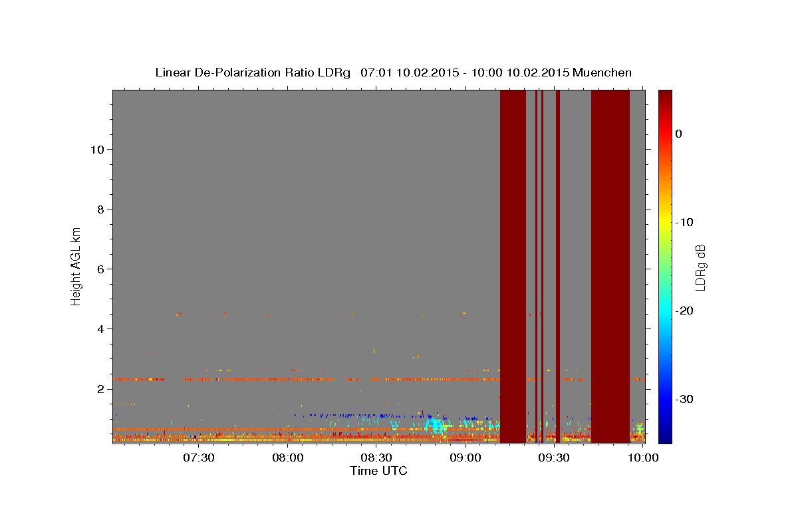The height and width of the screenshot is (532, 798).
Task: Click the colorbar value -30
Action: tap(684, 399)
